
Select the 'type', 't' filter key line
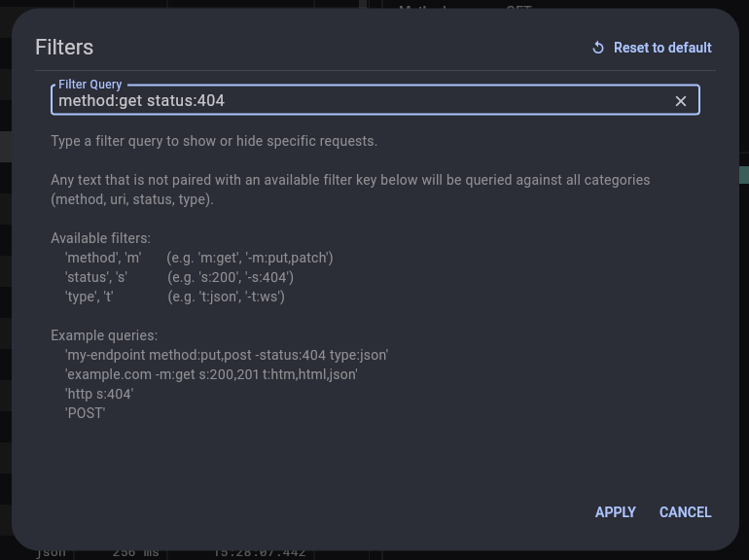(x=89, y=297)
